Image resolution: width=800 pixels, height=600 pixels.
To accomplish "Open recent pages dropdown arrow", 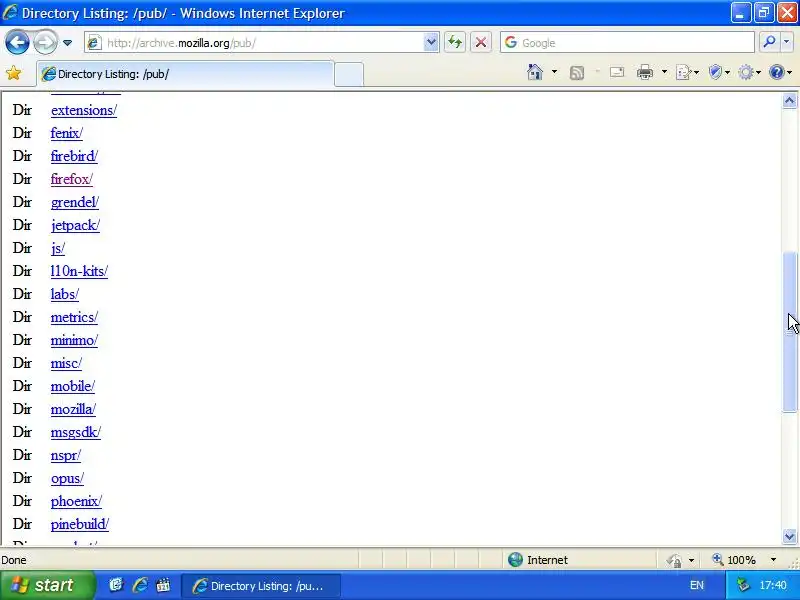I will pyautogui.click(x=67, y=43).
